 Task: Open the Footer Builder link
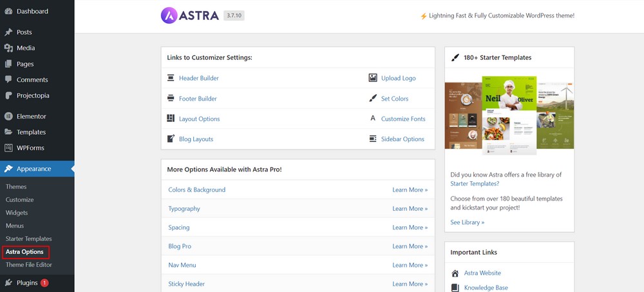point(198,99)
